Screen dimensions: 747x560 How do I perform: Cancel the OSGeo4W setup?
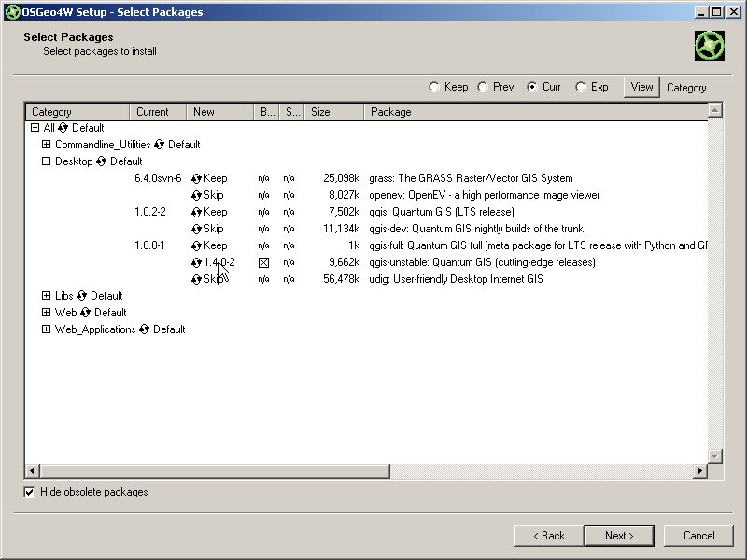[x=698, y=536]
